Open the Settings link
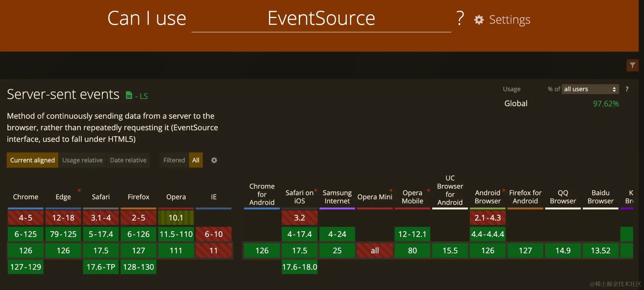The width and height of the screenshot is (644, 290). [510, 20]
